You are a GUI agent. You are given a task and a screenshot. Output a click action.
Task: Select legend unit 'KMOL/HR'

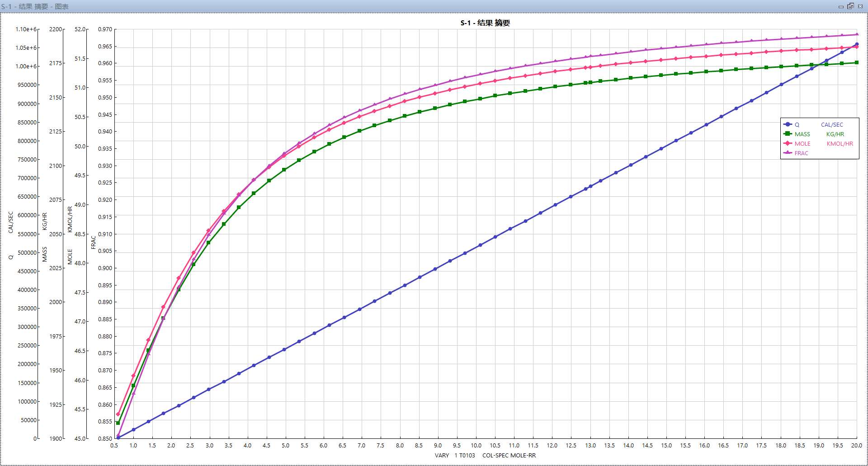840,144
